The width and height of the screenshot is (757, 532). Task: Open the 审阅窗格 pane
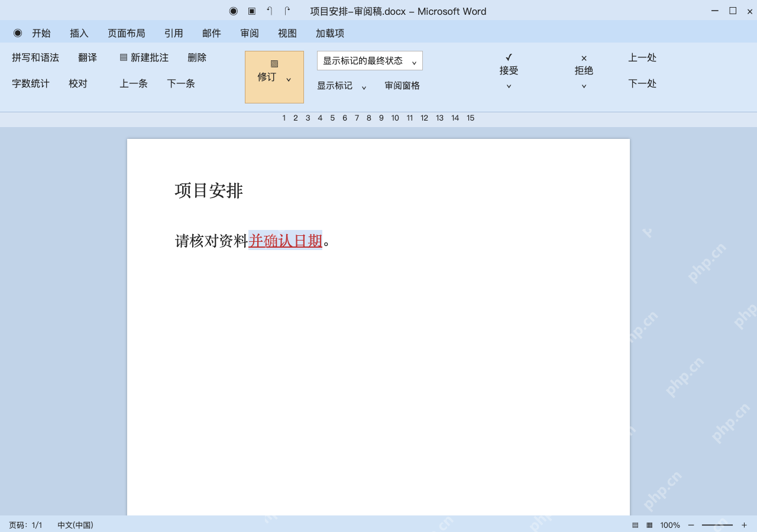point(402,86)
